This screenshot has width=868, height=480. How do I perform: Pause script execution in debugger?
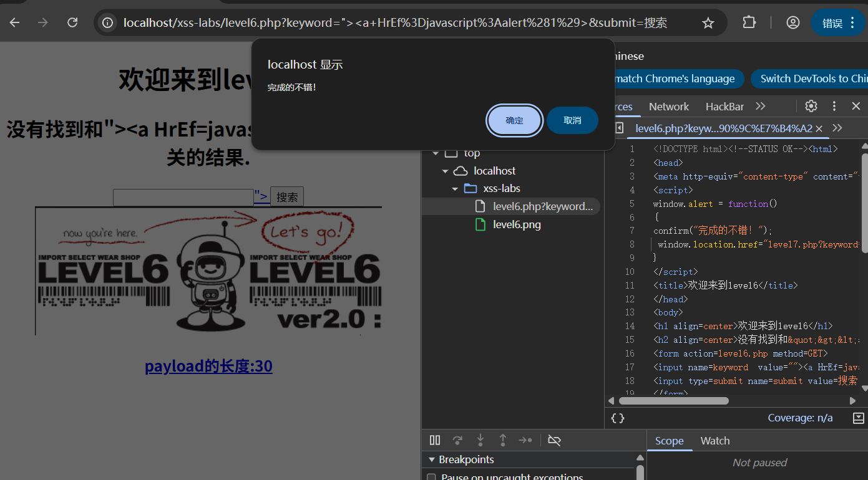tap(435, 440)
